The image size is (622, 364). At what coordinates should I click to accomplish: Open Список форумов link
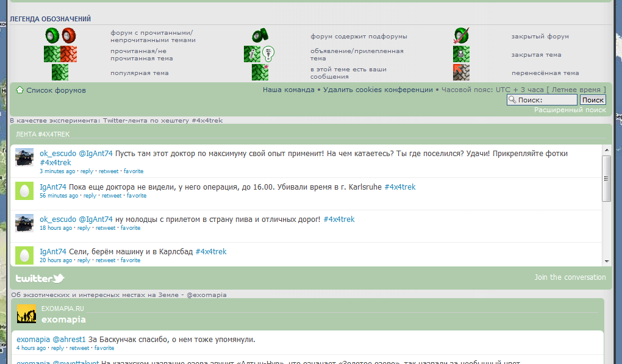(x=56, y=90)
